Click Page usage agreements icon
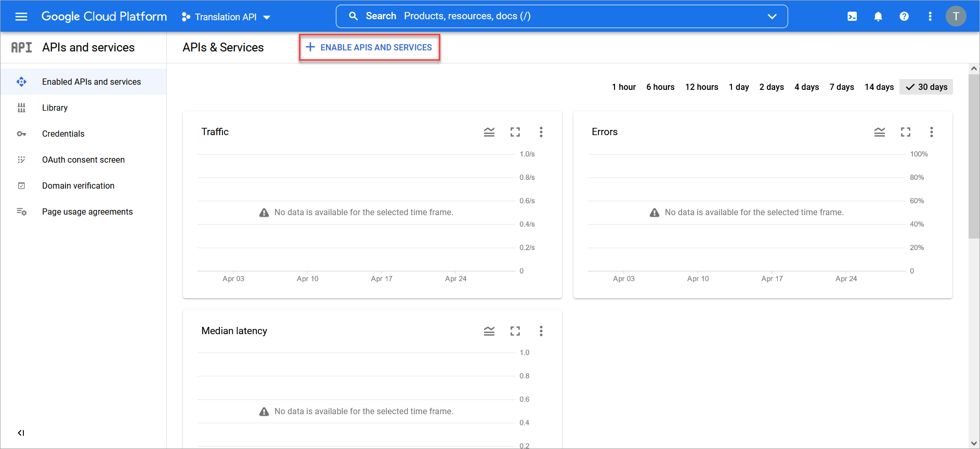This screenshot has width=980, height=449. click(x=21, y=212)
